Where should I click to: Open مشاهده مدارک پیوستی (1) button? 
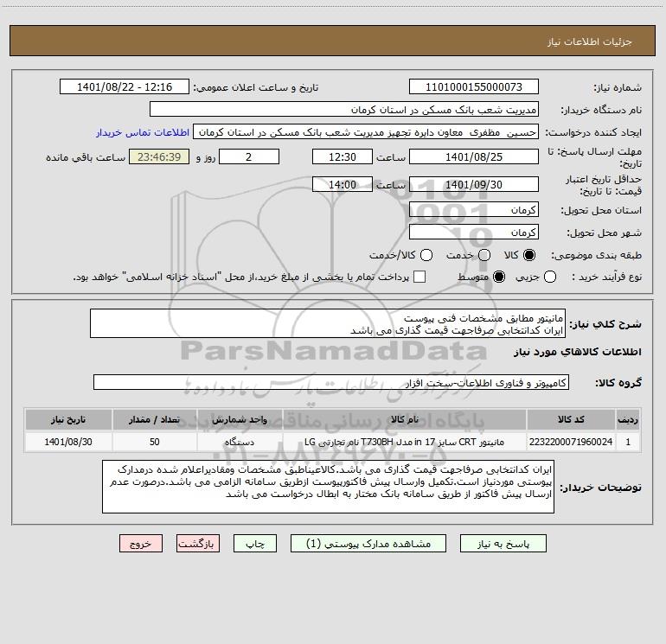click(x=368, y=544)
